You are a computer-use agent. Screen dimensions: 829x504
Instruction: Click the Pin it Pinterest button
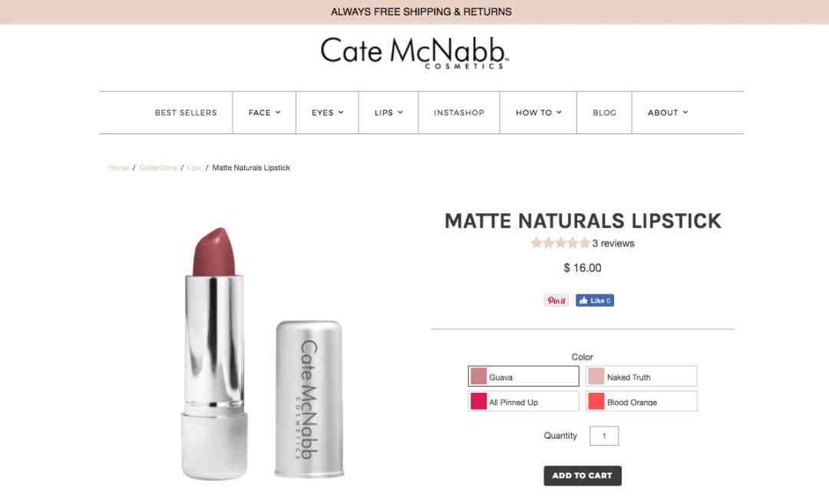[557, 300]
